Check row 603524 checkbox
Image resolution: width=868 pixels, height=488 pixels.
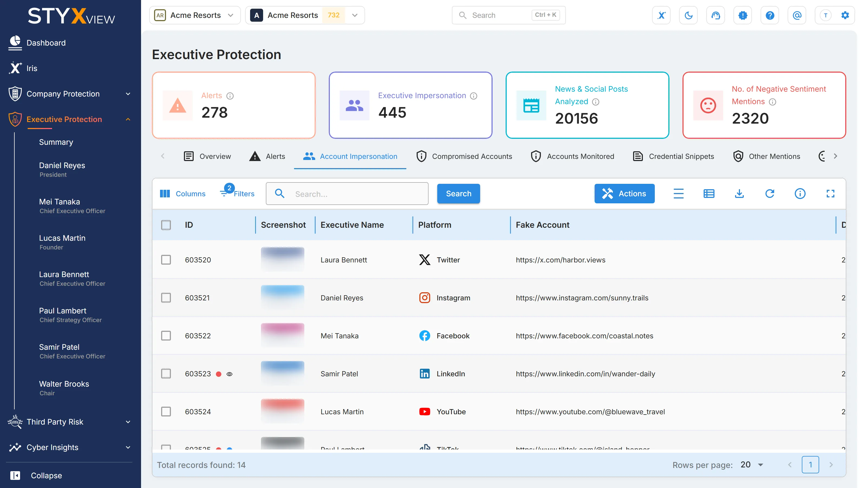[x=166, y=412]
